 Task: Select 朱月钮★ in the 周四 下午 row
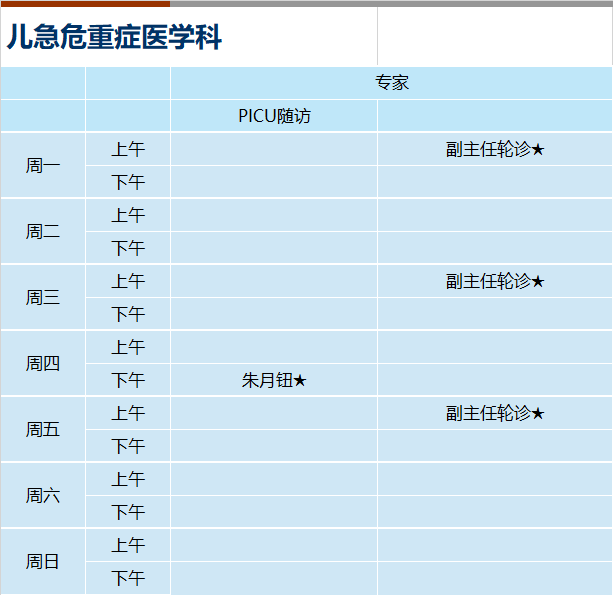tap(274, 380)
